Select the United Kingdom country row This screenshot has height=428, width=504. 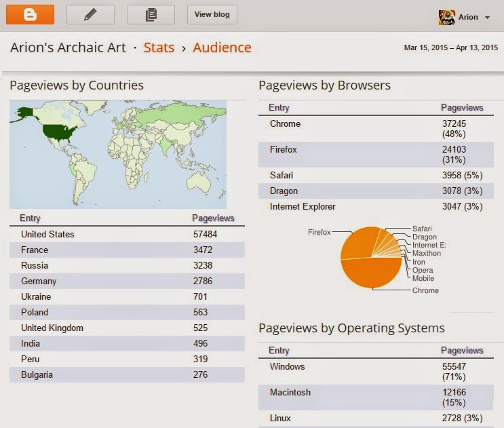pyautogui.click(x=127, y=328)
